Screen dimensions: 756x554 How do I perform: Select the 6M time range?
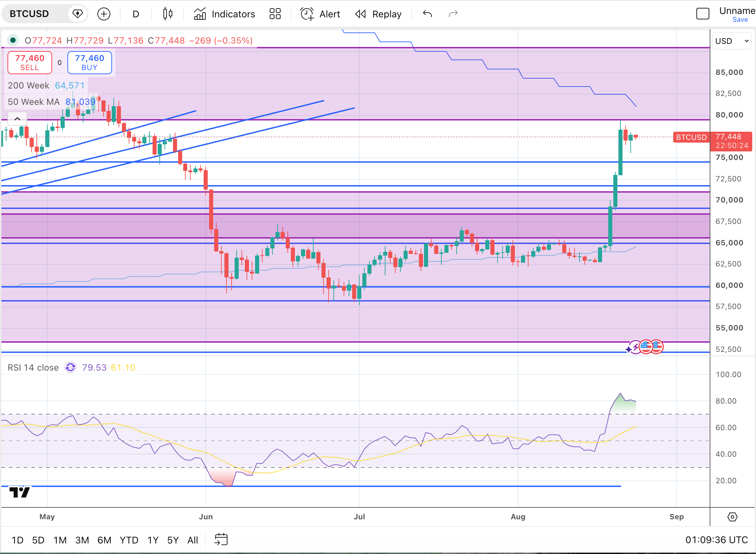click(104, 540)
